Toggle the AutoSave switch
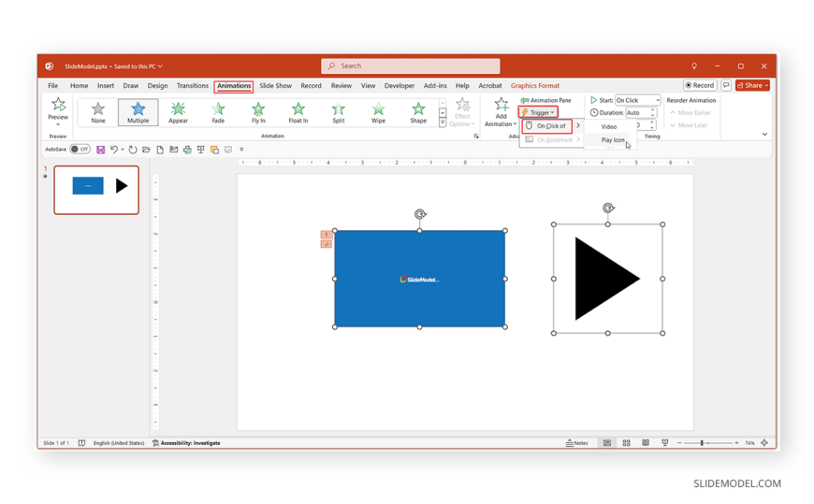814x504 pixels. 80,150
